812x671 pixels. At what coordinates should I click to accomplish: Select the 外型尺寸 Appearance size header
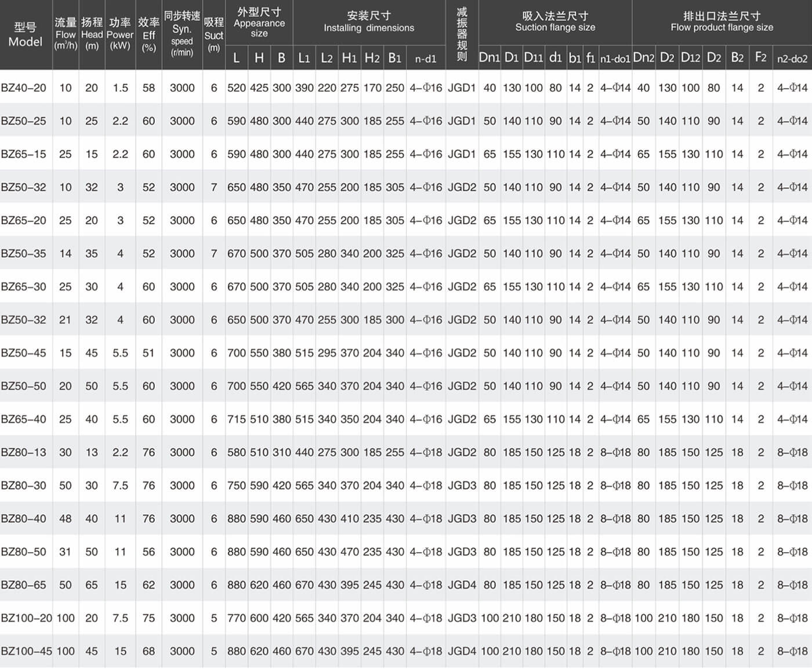tap(259, 22)
